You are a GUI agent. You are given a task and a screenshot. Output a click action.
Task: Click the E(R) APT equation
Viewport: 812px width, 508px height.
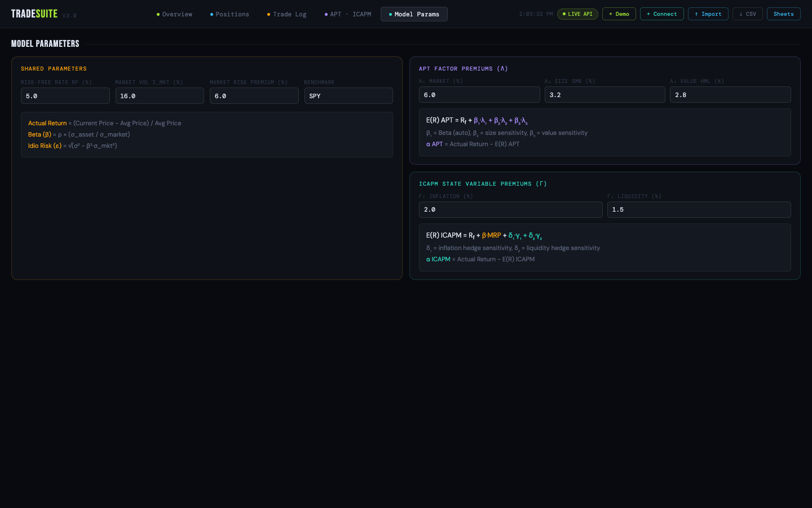click(477, 120)
